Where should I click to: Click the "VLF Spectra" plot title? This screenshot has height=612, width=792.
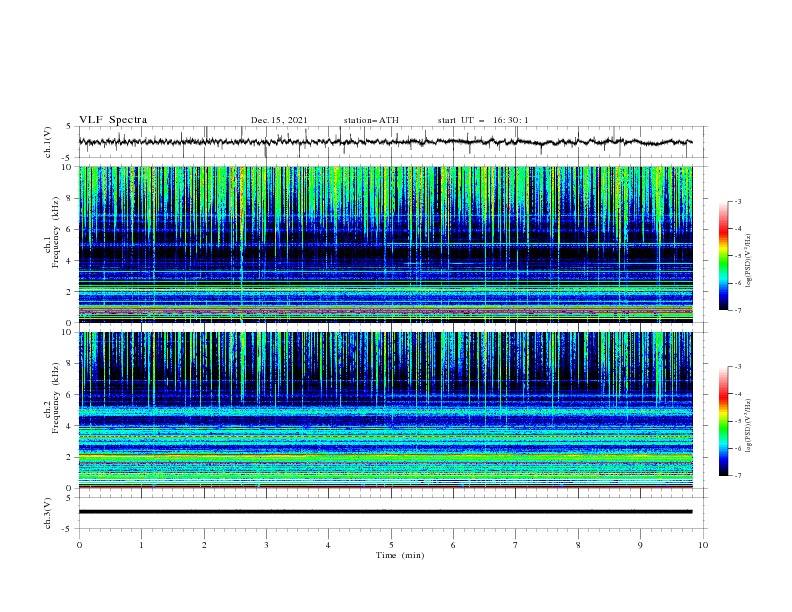click(x=113, y=120)
